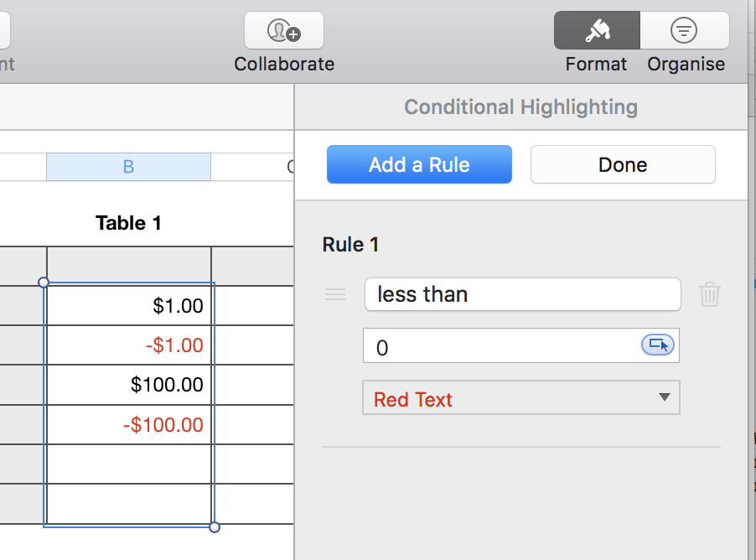Viewport: 756px width, 560px height.
Task: Open the Organise sidebar
Action: [x=685, y=31]
